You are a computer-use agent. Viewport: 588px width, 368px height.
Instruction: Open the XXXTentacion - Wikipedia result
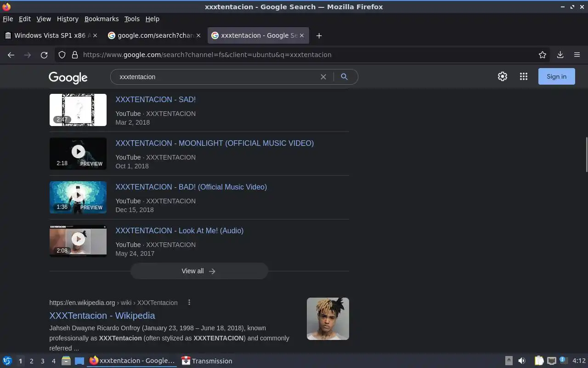coord(102,316)
